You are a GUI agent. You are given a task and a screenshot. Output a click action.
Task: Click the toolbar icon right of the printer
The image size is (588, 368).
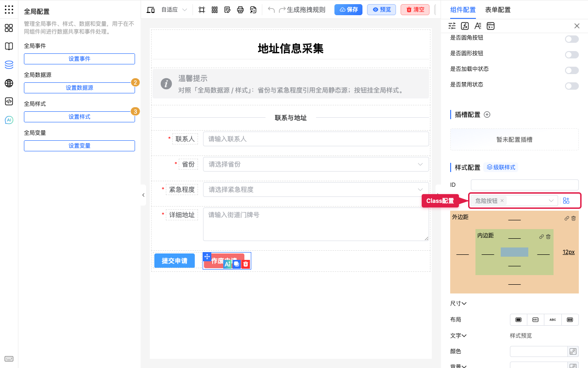[253, 10]
